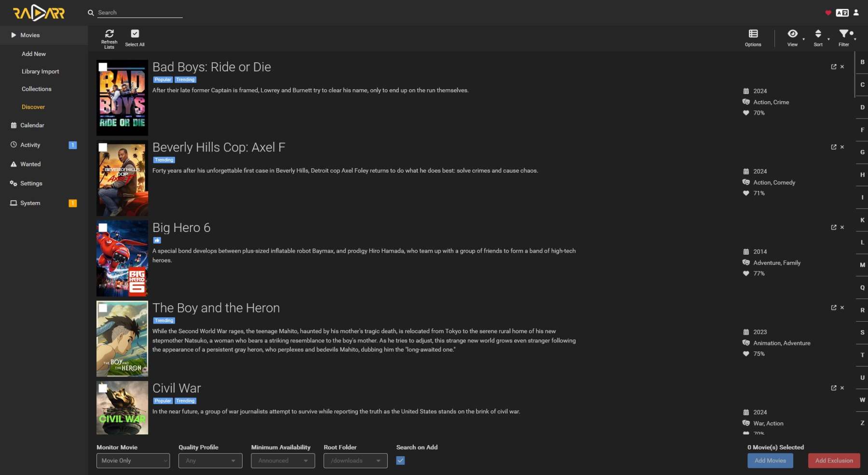The width and height of the screenshot is (868, 475).
Task: Jump to letter M in index bar
Action: 862,265
